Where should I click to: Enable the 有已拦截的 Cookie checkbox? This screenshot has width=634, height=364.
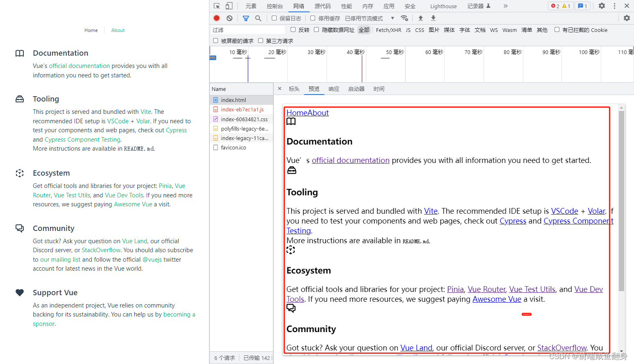point(557,29)
